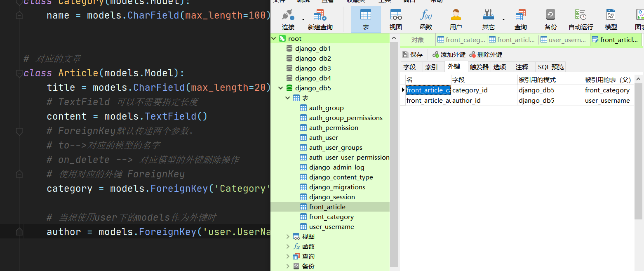
Task: Expand the Backups (备份) tree node
Action: [x=288, y=266]
